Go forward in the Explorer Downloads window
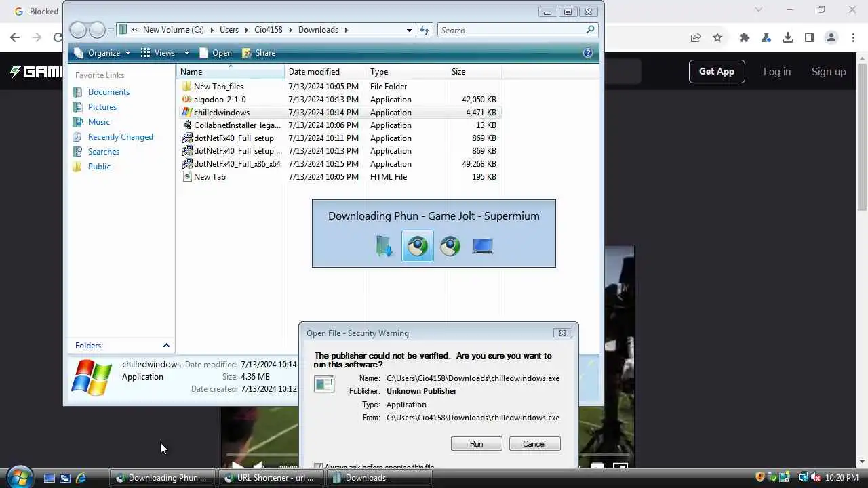The height and width of the screenshot is (488, 868). tap(98, 30)
